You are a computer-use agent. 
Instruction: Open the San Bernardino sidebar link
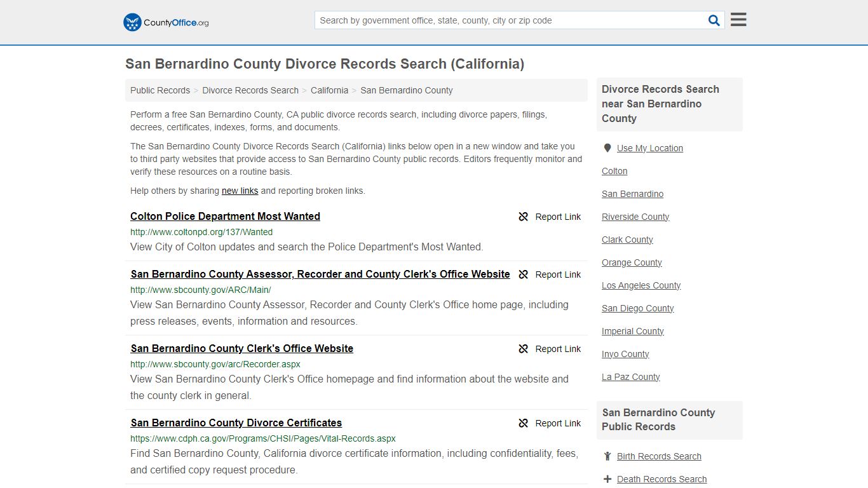tap(632, 194)
